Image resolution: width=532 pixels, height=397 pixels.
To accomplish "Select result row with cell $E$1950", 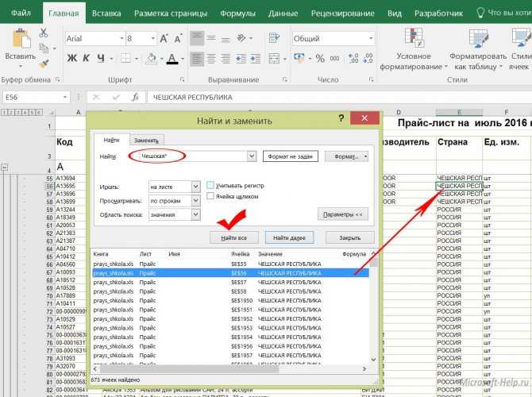I will click(230, 300).
